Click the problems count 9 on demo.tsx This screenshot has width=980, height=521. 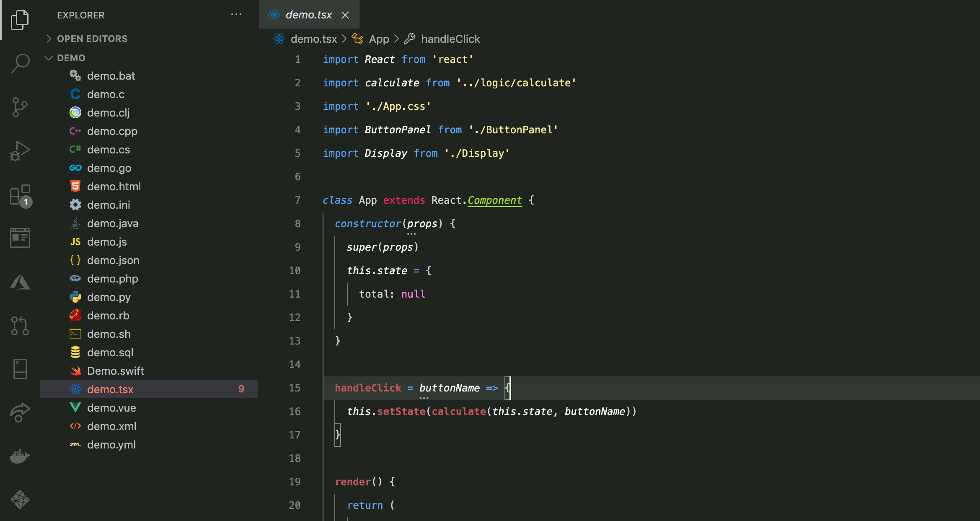click(x=241, y=389)
